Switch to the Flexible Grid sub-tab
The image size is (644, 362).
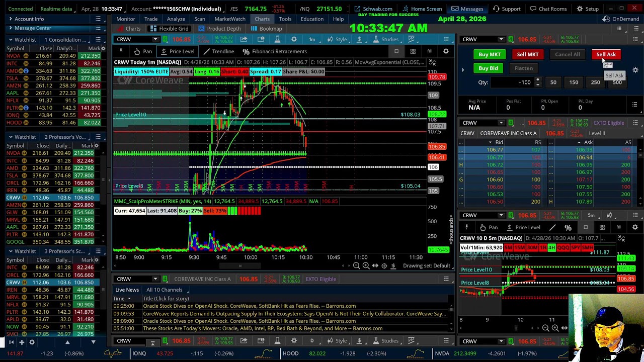click(170, 29)
